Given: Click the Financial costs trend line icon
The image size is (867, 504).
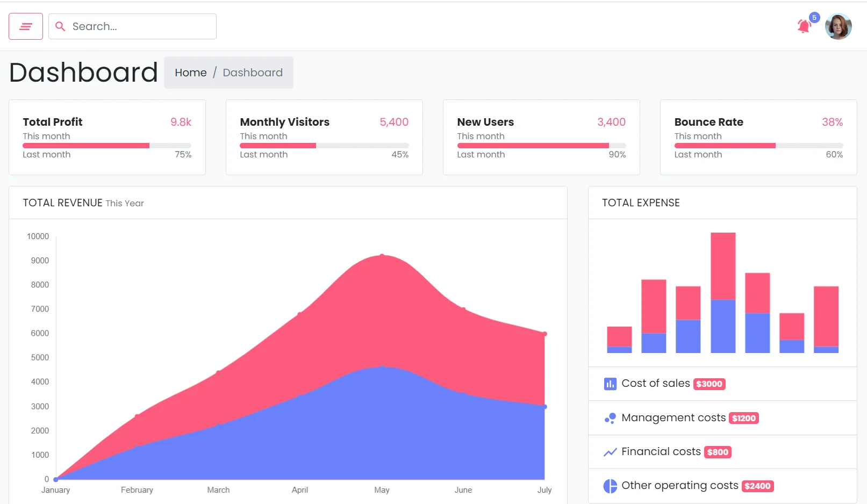Looking at the screenshot, I should tap(610, 452).
